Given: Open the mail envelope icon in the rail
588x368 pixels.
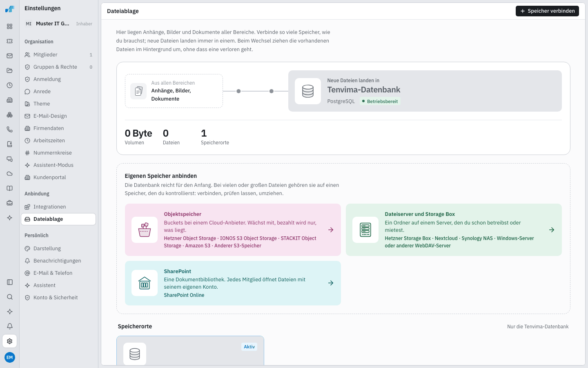Looking at the screenshot, I should (10, 56).
